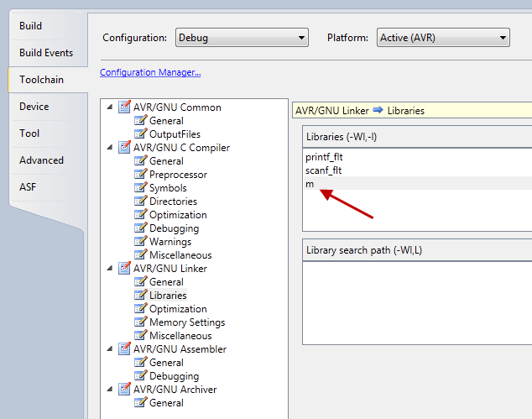This screenshot has height=419, width=532.
Task: Select the printf_flt library entry
Action: pos(325,157)
